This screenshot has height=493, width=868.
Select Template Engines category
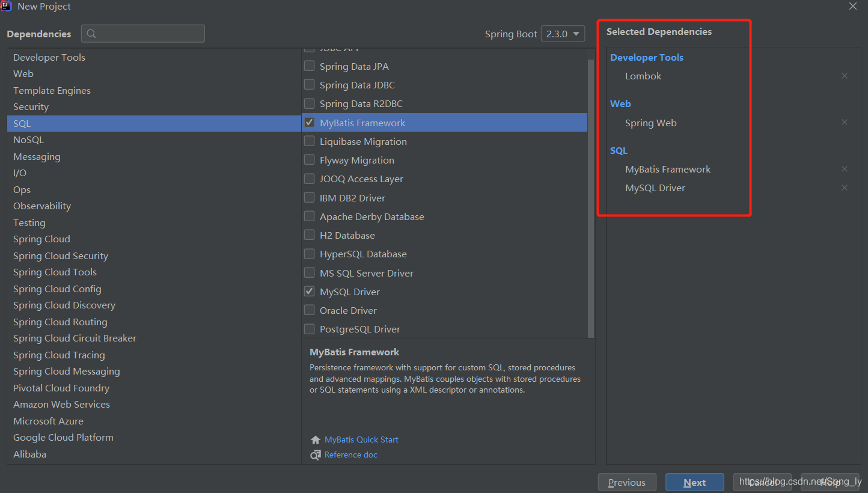[154, 90]
